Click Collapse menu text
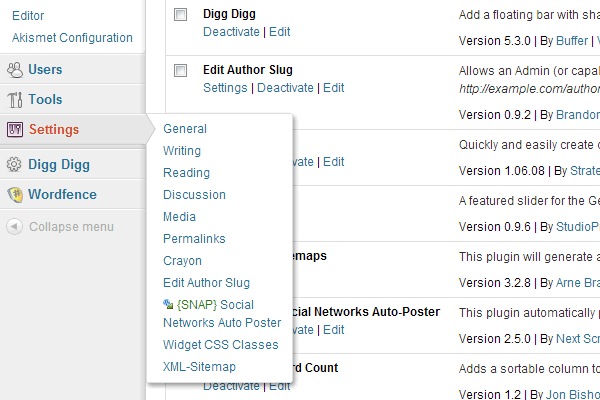600x400 pixels. tap(72, 227)
